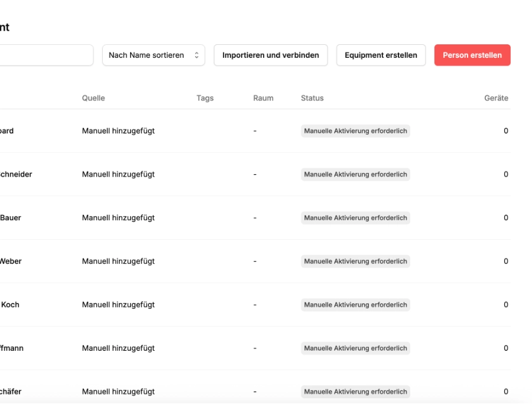Click Geräte count 0 in Koch row
Viewport: 532px width, 411px height.
506,305
